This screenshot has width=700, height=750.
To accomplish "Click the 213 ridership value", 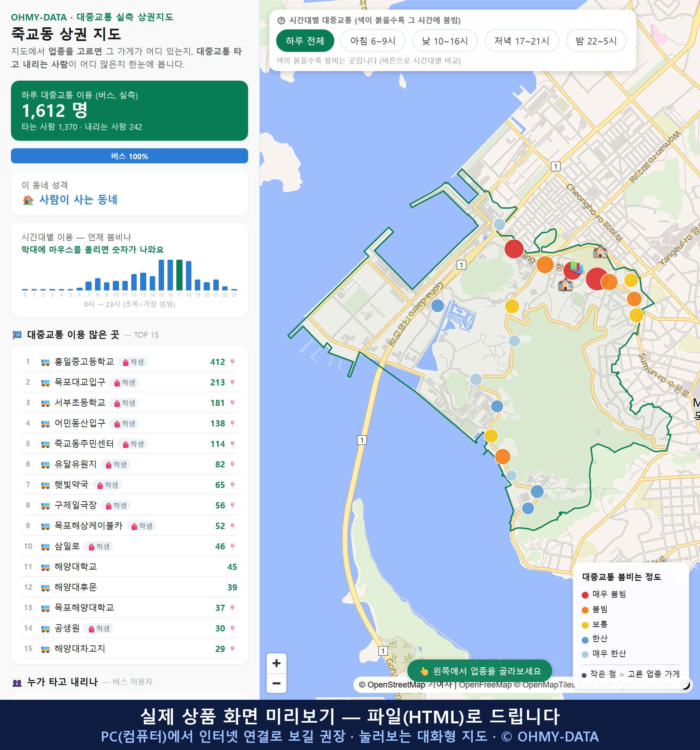I will (218, 383).
